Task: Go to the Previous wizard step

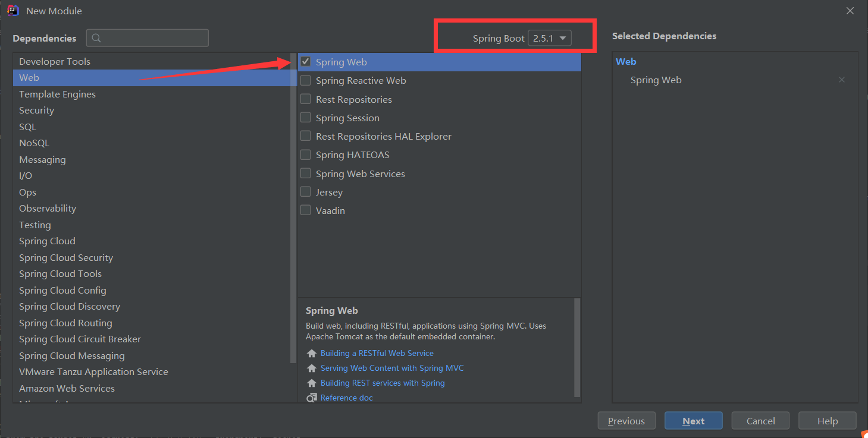Action: [626, 421]
